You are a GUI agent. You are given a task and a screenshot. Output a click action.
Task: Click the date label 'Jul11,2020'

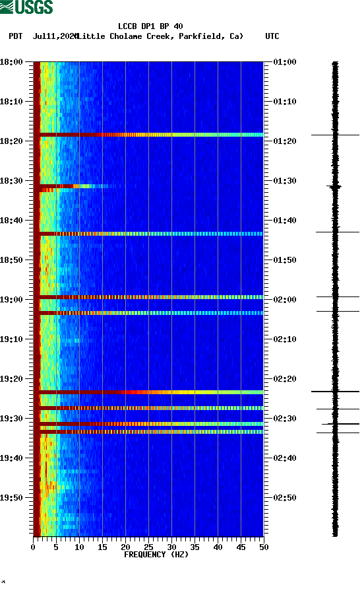tap(55, 36)
